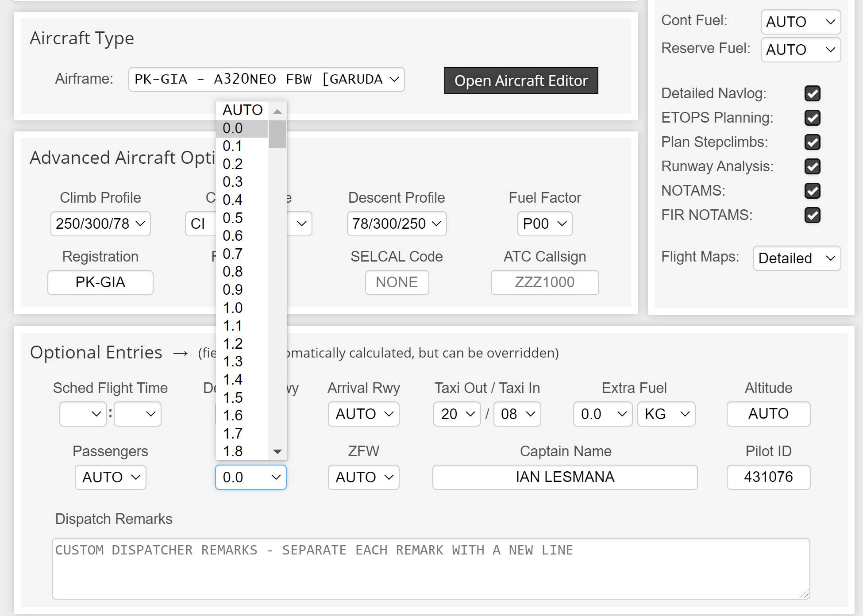Uncheck ETOPS Planning option

[x=812, y=118]
